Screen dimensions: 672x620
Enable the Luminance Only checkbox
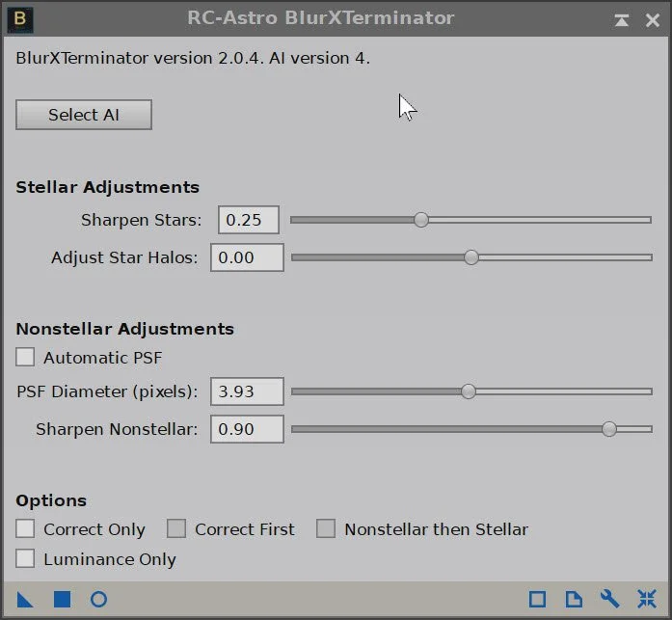tap(25, 558)
